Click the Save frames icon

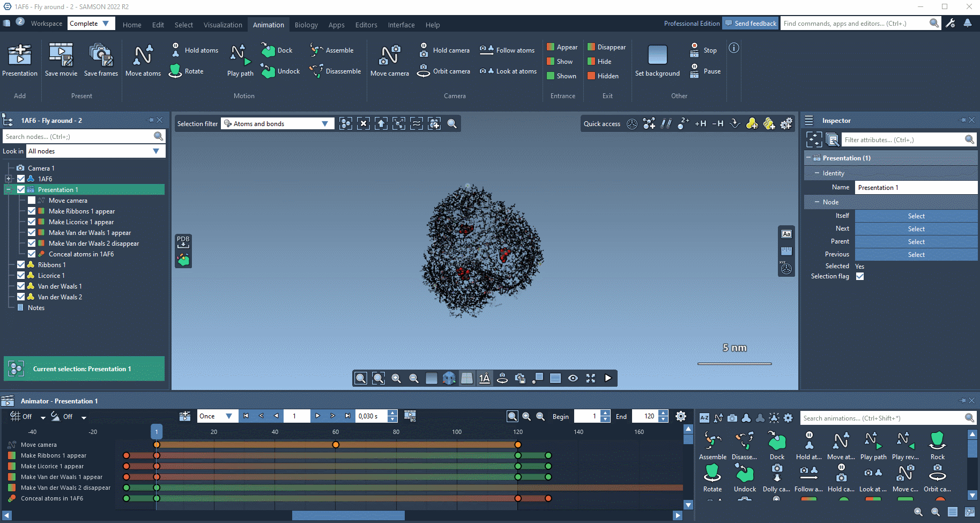[101, 55]
